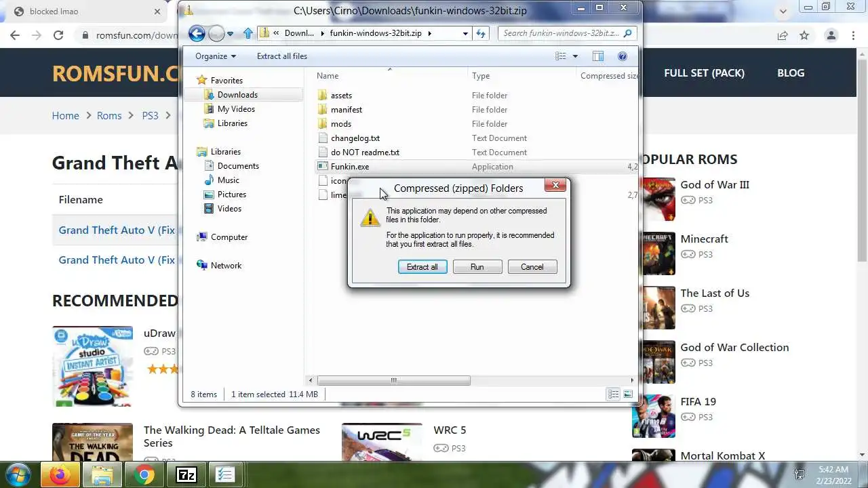The width and height of the screenshot is (868, 488).
Task: Open 7-Zip from taskbar
Action: click(186, 476)
